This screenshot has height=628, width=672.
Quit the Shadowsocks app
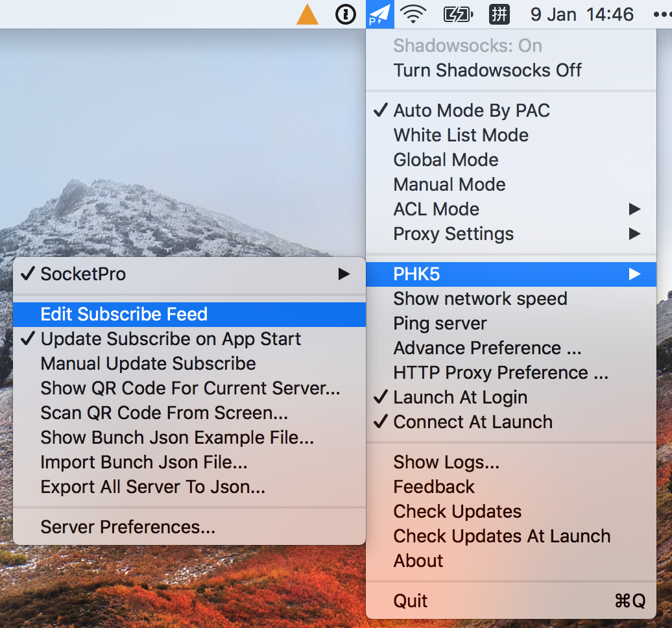[511, 601]
